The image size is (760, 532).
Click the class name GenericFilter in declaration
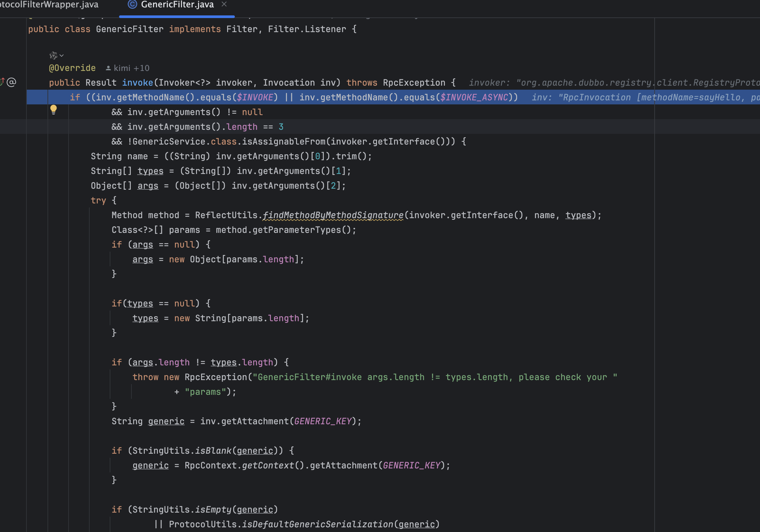(x=130, y=29)
